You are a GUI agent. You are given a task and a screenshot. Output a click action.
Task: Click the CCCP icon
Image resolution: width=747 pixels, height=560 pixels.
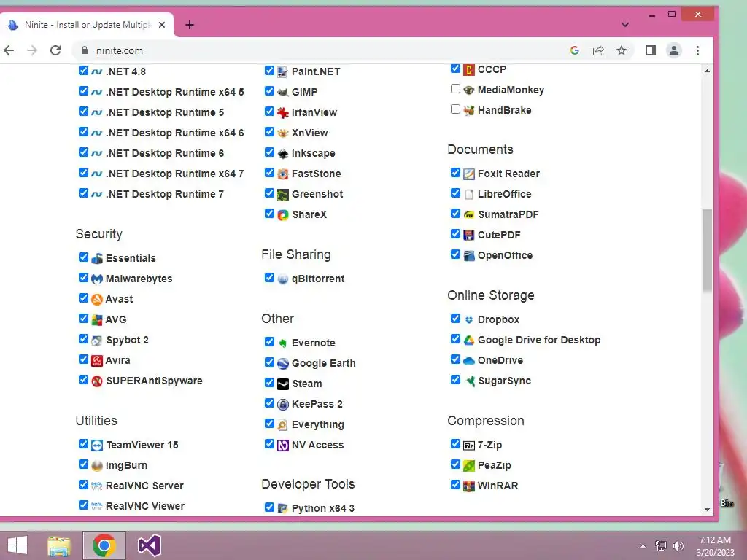pyautogui.click(x=469, y=70)
